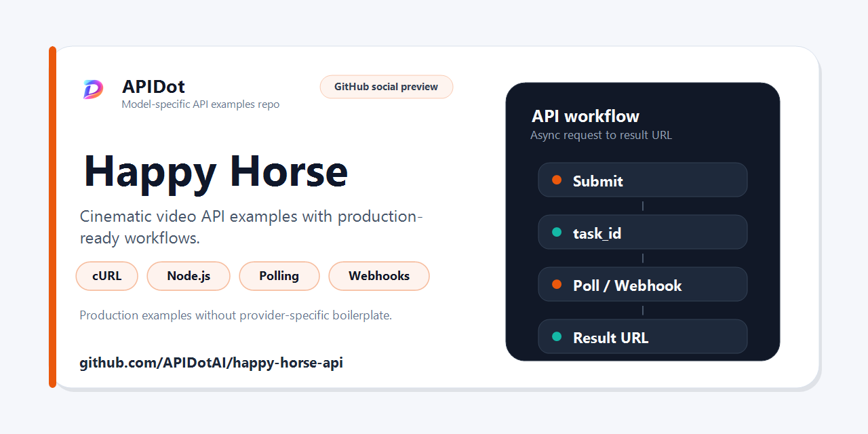Click the teal dot beside Result URL

click(557, 336)
